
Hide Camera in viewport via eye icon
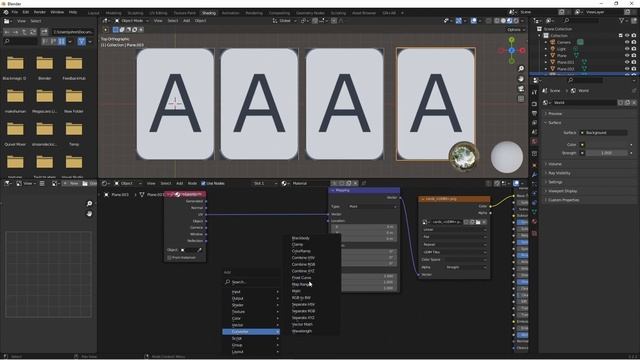tap(627, 42)
